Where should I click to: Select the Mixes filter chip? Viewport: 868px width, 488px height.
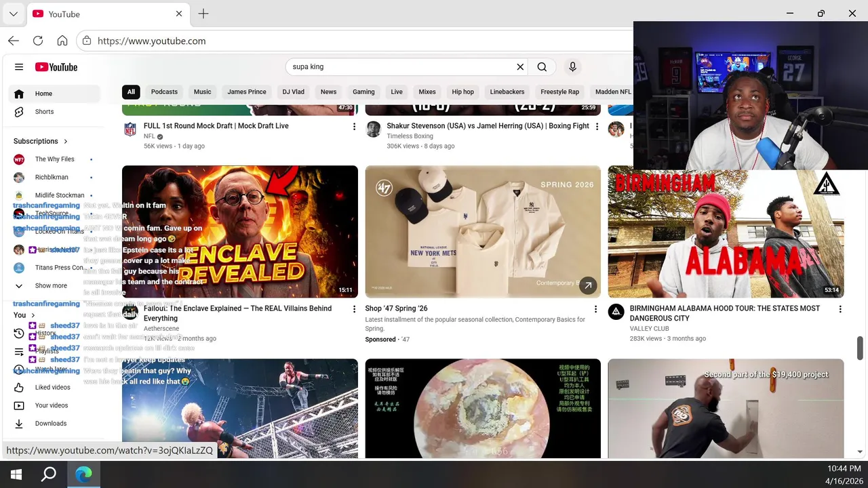point(427,91)
